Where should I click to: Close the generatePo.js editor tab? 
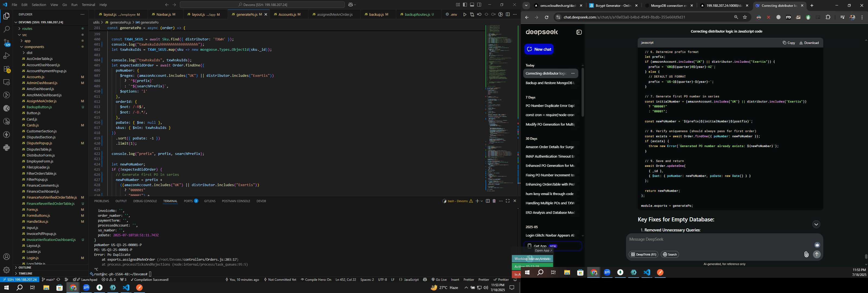(x=266, y=14)
